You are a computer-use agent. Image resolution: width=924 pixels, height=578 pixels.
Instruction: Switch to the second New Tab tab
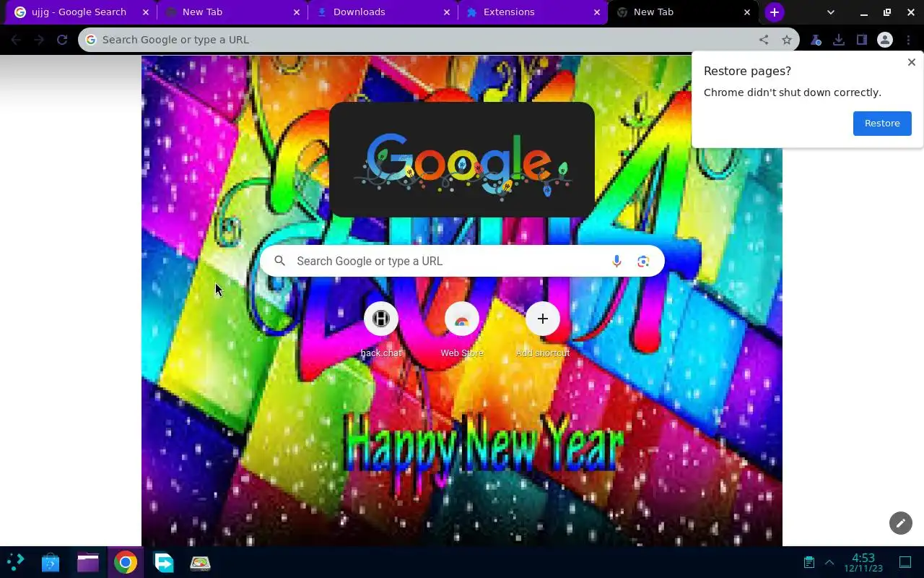(x=232, y=12)
